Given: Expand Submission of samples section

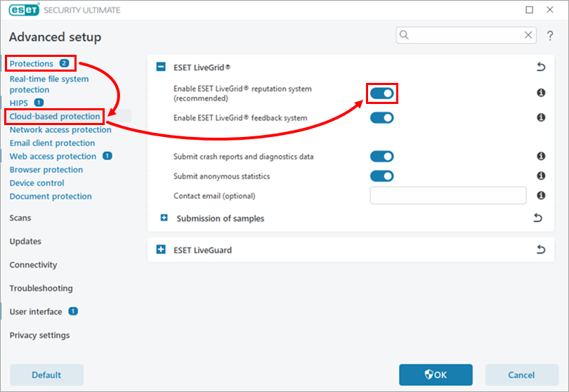Looking at the screenshot, I should click(164, 218).
